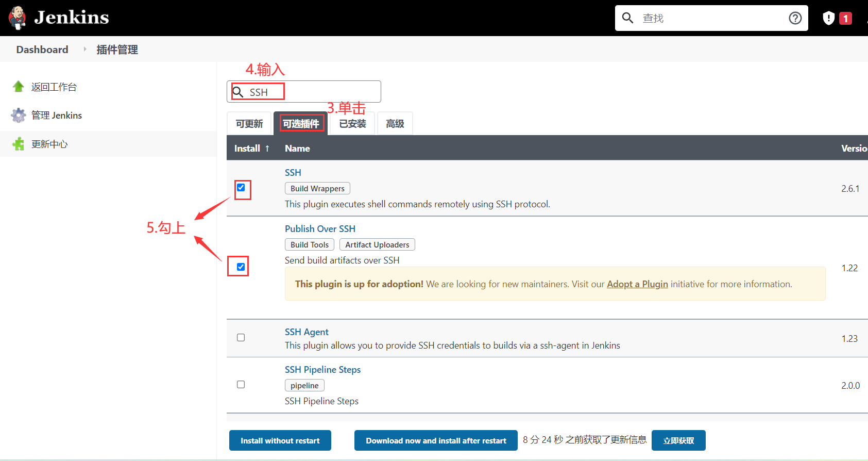Go to Dashboard breadcrumb

[x=42, y=50]
